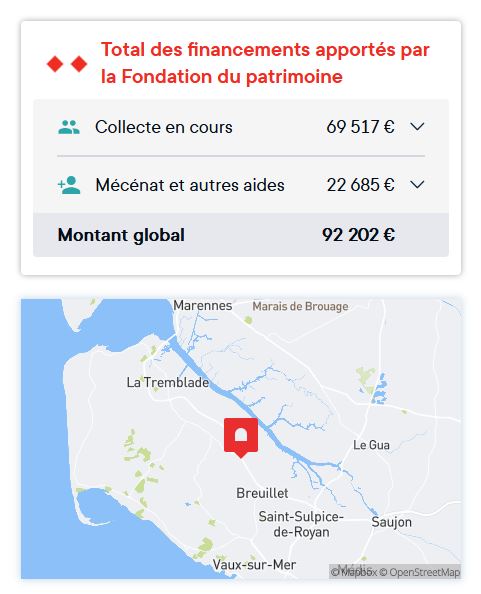The height and width of the screenshot is (594, 481).
Task: Click the add-person icon beside Mécénat
Action: pyautogui.click(x=69, y=185)
